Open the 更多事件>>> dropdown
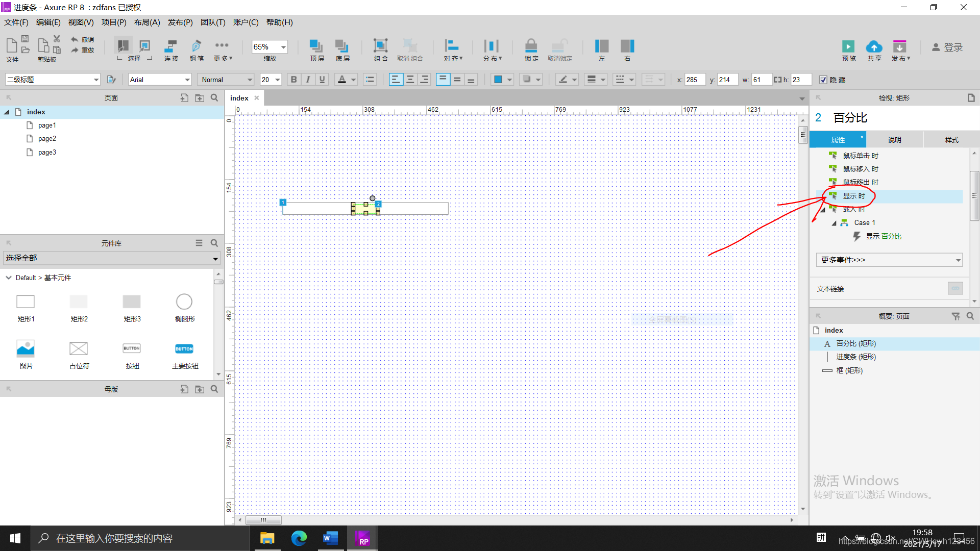 coord(889,260)
